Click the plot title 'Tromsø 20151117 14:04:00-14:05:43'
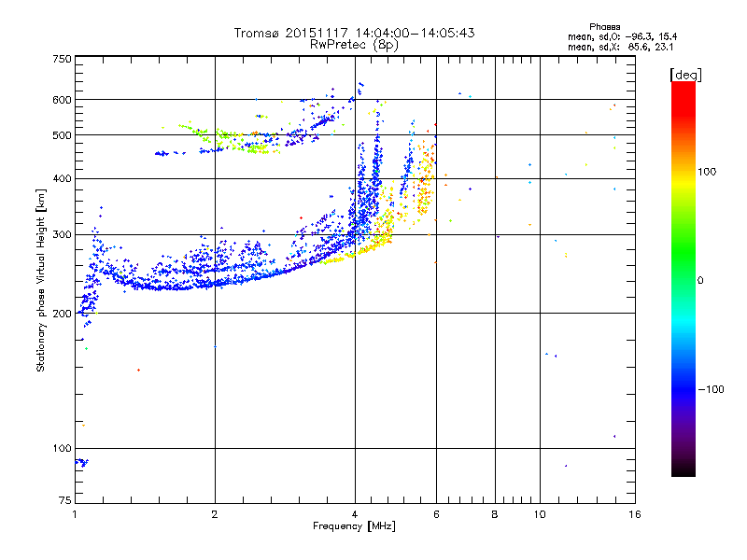747x560 pixels. coord(354,33)
